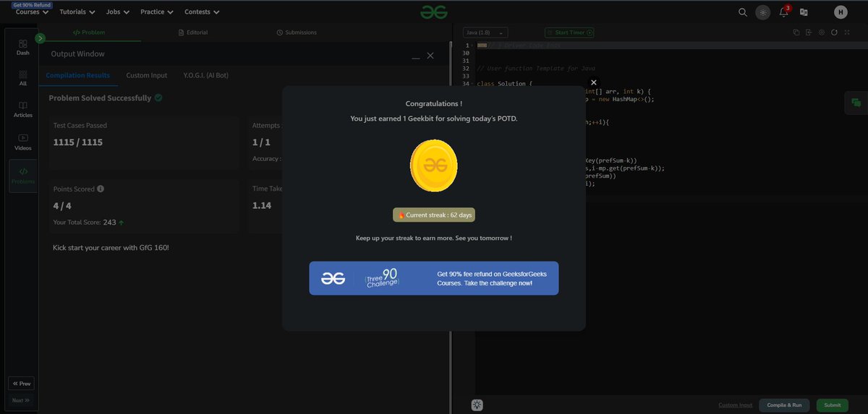Open Dash in the left sidebar
This screenshot has width=868, height=414.
(x=23, y=48)
